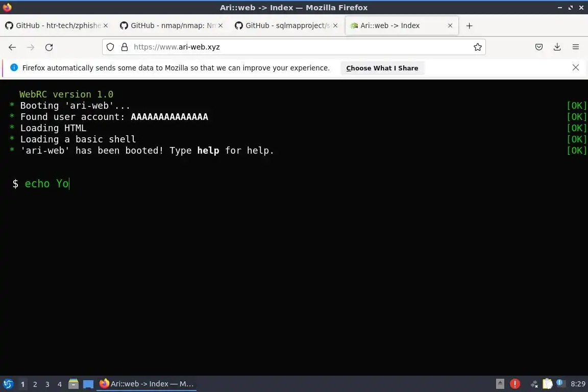
Task: Click the [OK] beside Booting 'ari-web'
Action: [x=576, y=106]
